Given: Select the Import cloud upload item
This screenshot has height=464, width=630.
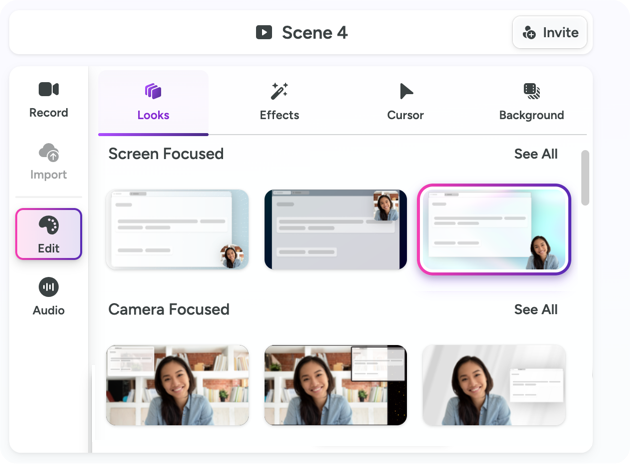Looking at the screenshot, I should click(49, 162).
